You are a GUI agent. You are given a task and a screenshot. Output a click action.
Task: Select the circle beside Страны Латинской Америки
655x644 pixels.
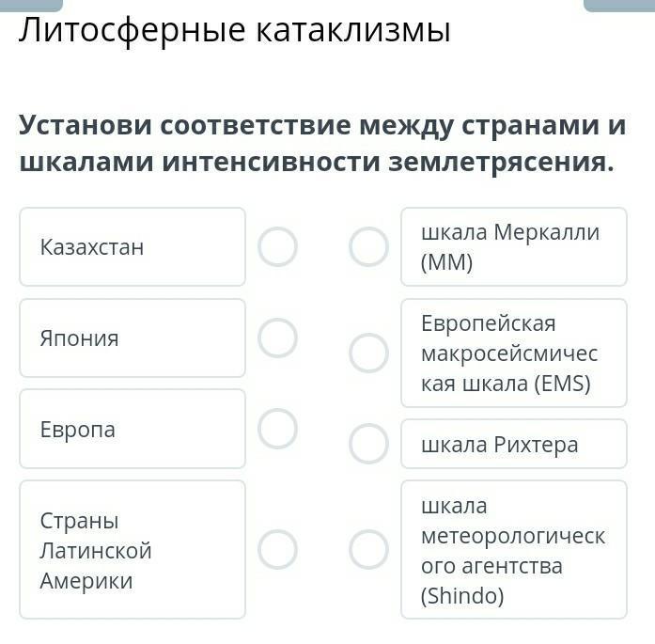click(x=278, y=549)
